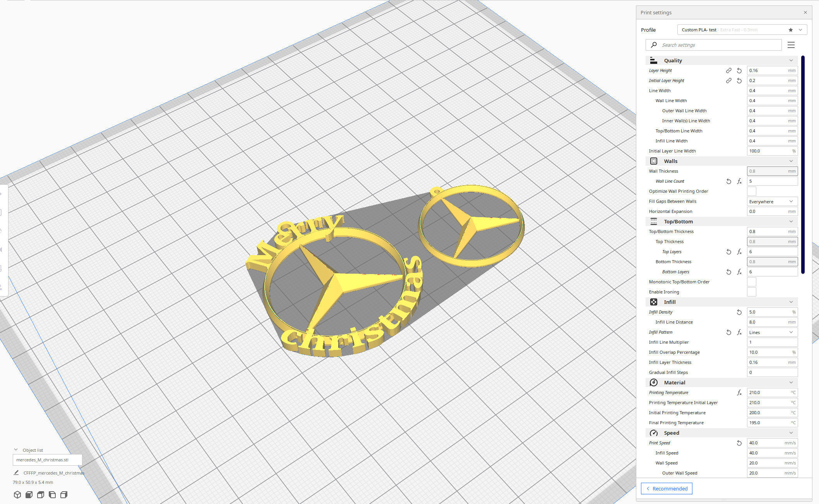Click the profile star icon

[790, 30]
